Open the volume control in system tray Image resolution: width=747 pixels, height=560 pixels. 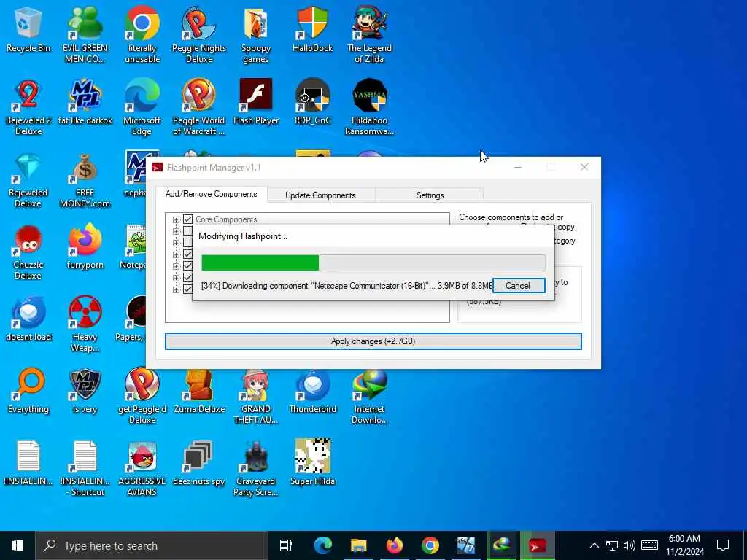(x=630, y=545)
